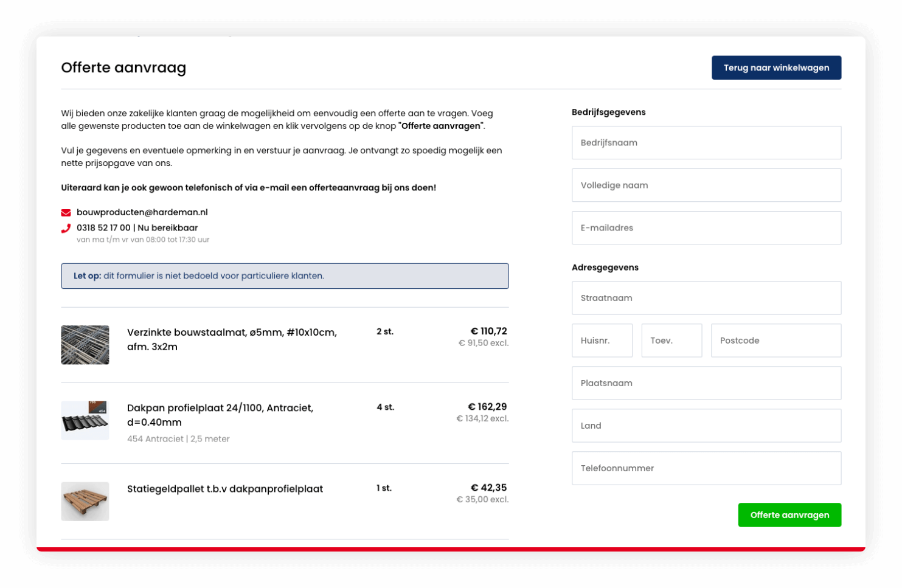Select the Volledige naam field
902x588 pixels.
coord(706,185)
